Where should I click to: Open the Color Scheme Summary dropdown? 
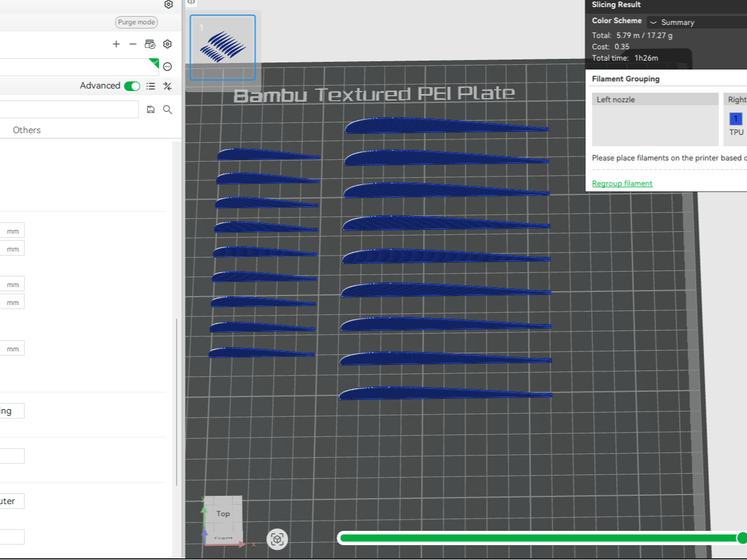(696, 22)
